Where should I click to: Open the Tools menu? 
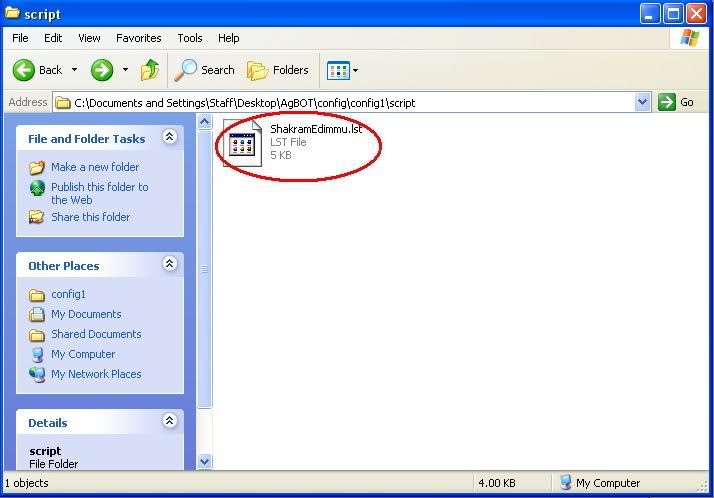click(x=190, y=38)
